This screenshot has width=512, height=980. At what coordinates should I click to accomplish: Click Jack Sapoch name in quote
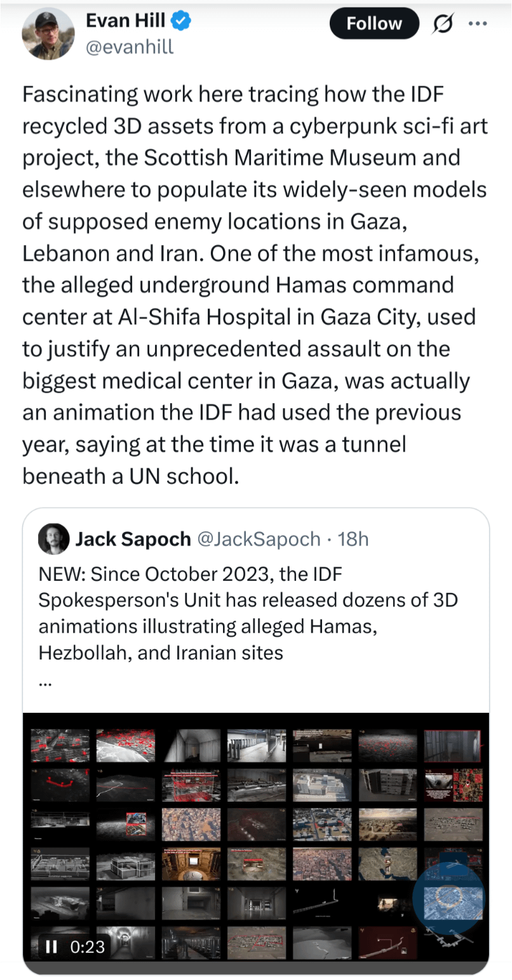(133, 539)
